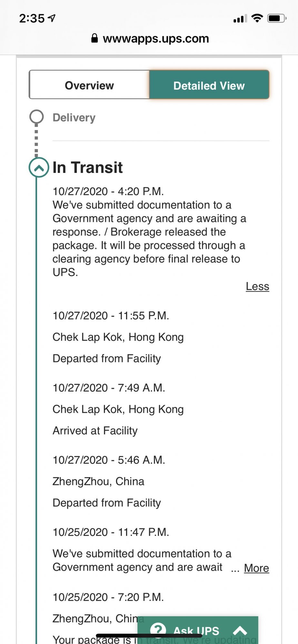298x644 pixels.
Task: Tap the Wi-Fi icon in status bar
Action: (257, 18)
